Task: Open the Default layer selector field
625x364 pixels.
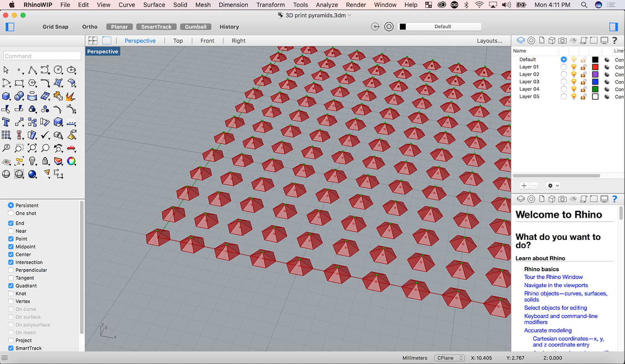Action: point(439,27)
